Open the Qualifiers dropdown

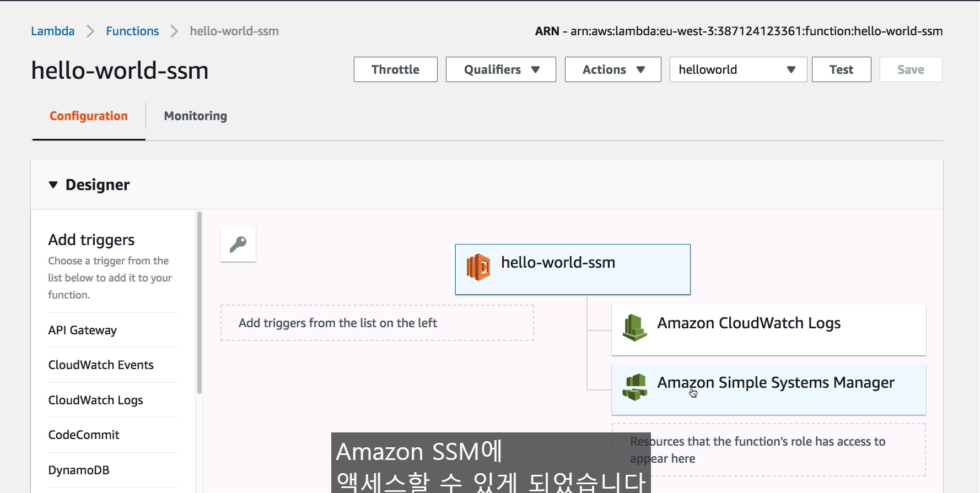coord(501,69)
